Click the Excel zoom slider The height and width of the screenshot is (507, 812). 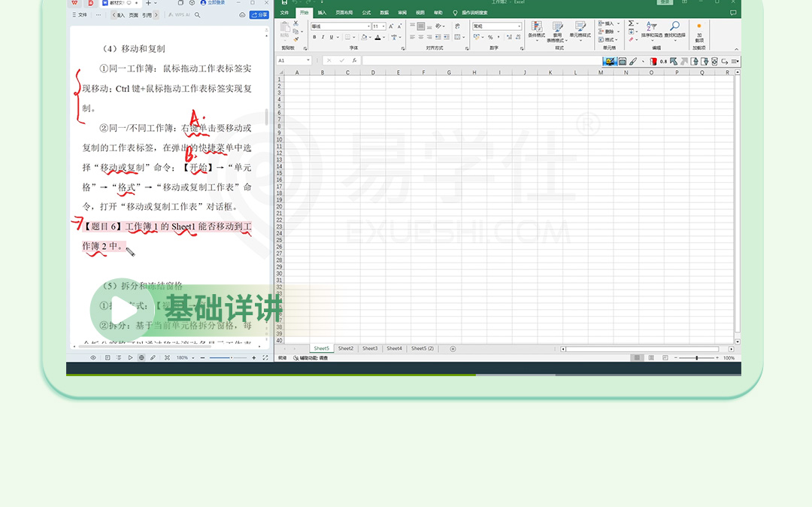pyautogui.click(x=696, y=358)
